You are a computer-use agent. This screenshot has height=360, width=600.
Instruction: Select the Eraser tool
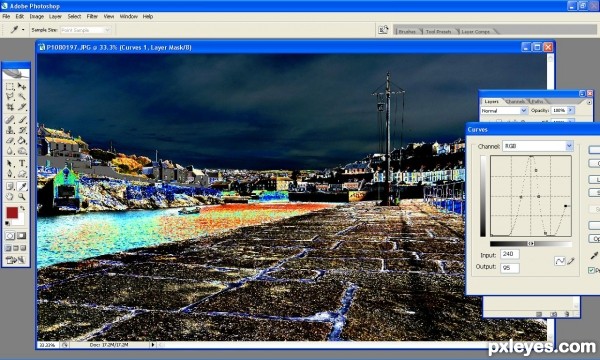[10, 140]
